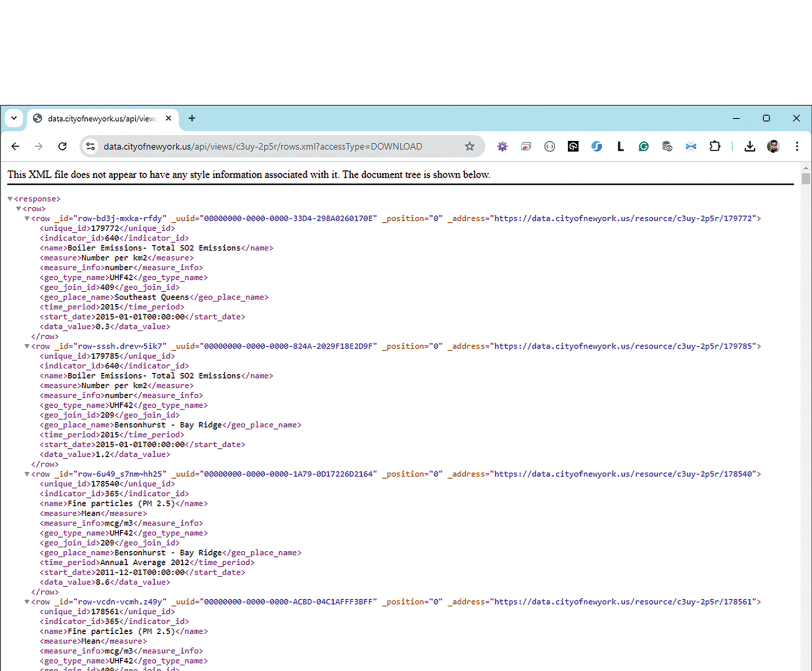Open a new browser tab

pos(192,118)
